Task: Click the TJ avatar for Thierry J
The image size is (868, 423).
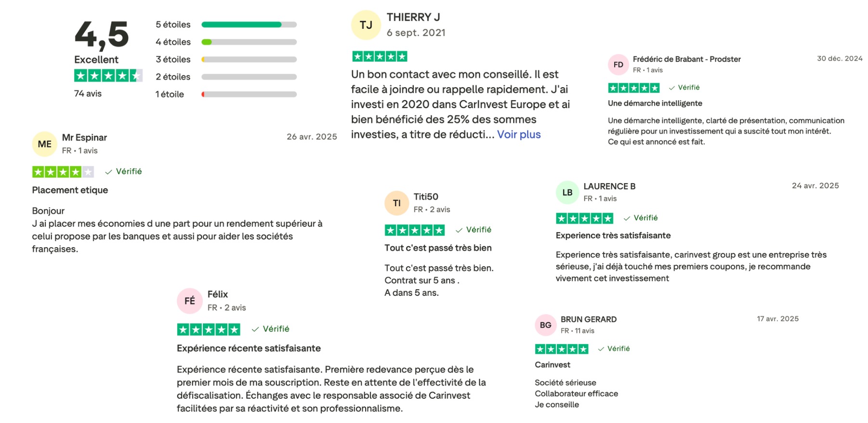Action: (x=366, y=25)
